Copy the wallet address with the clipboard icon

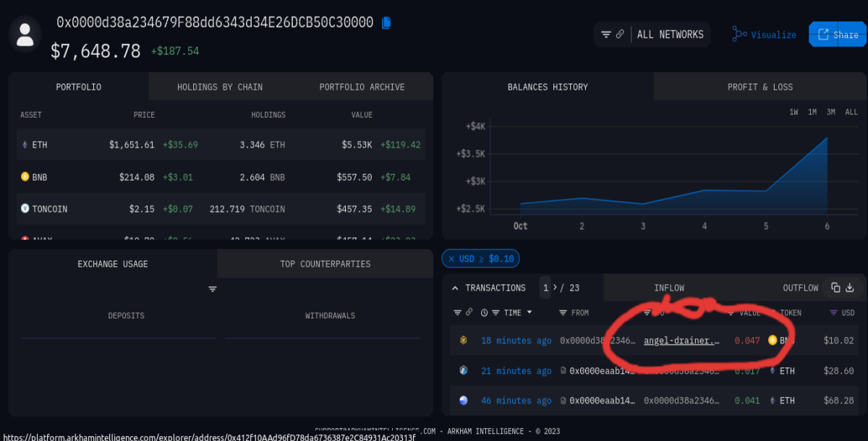pyautogui.click(x=386, y=22)
